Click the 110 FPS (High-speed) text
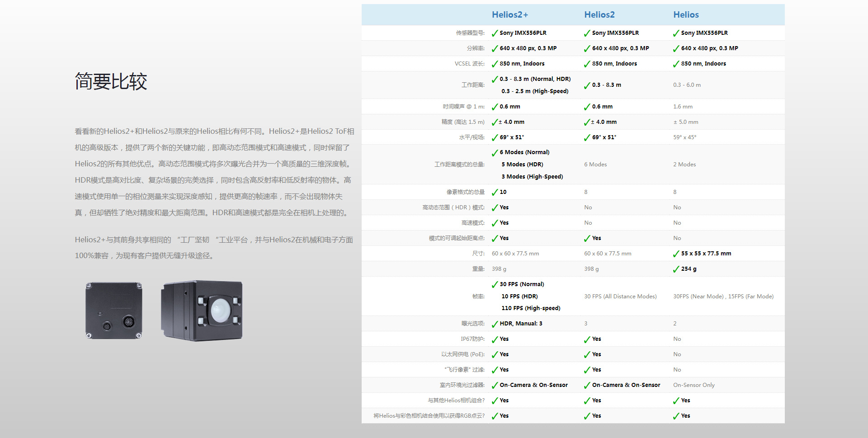 [530, 308]
